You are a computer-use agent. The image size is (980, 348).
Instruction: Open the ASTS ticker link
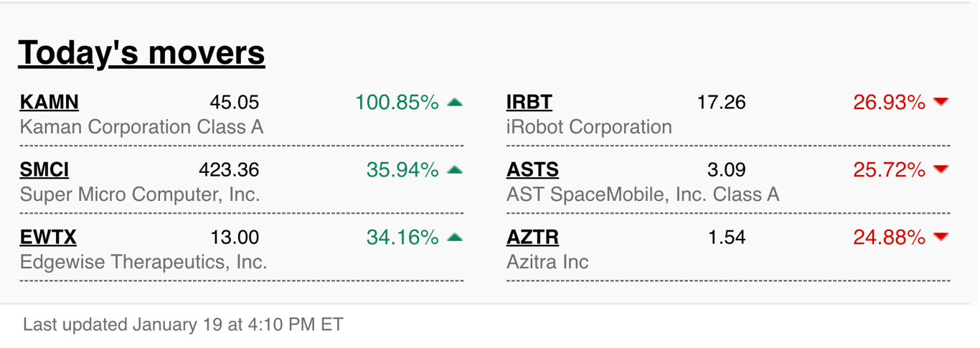click(532, 170)
